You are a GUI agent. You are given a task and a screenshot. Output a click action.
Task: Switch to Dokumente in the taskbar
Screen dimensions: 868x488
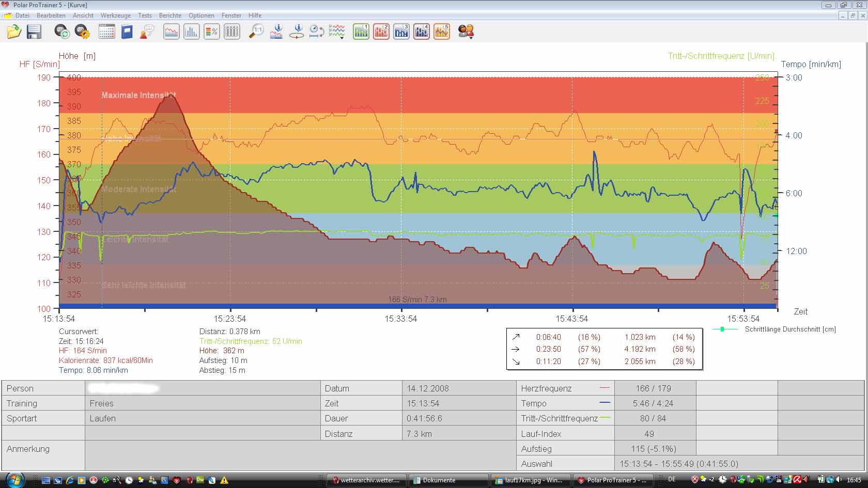438,480
